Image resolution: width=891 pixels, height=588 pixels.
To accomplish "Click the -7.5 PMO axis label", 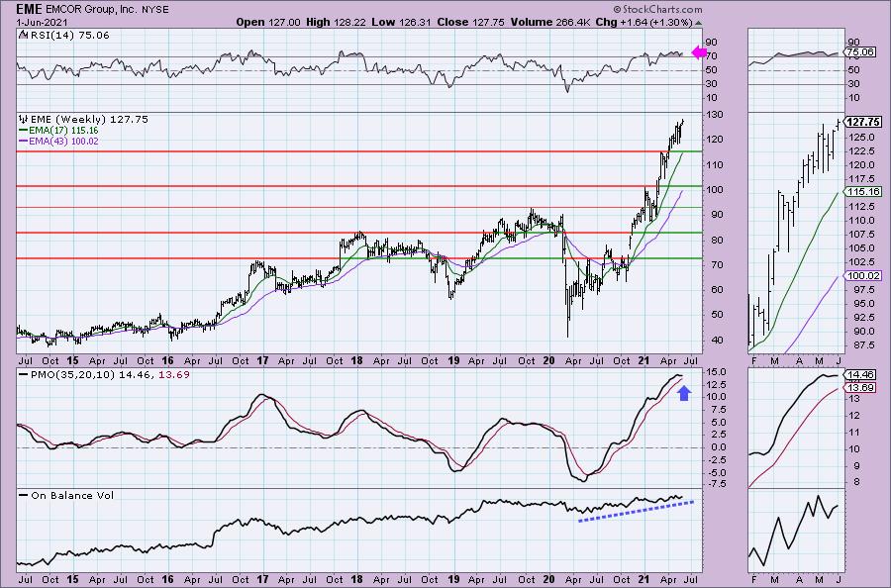I will [716, 484].
